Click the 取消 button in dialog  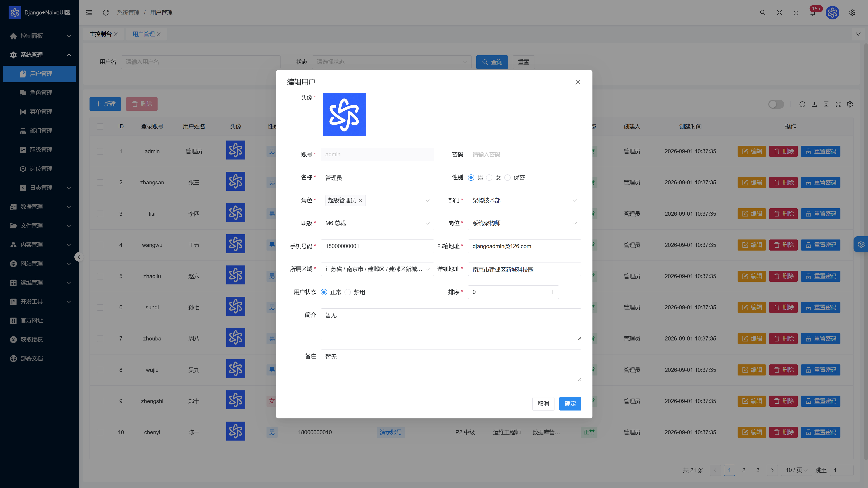pyautogui.click(x=543, y=404)
